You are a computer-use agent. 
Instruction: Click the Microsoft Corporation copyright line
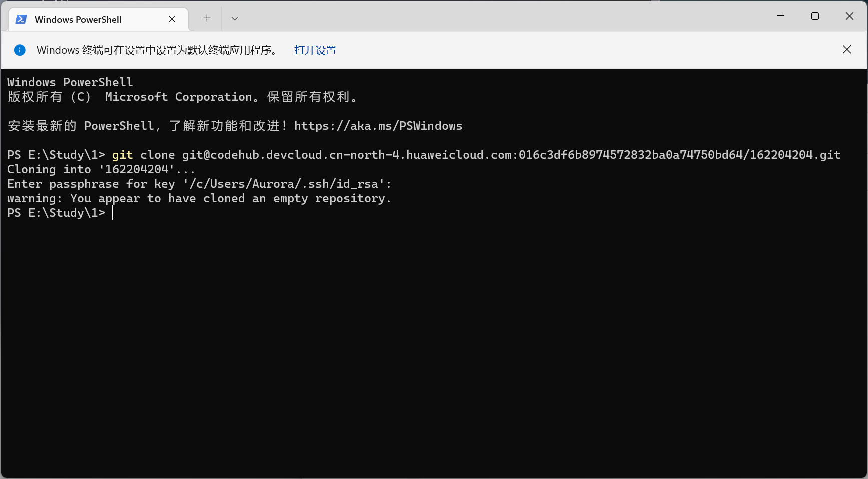click(x=182, y=97)
